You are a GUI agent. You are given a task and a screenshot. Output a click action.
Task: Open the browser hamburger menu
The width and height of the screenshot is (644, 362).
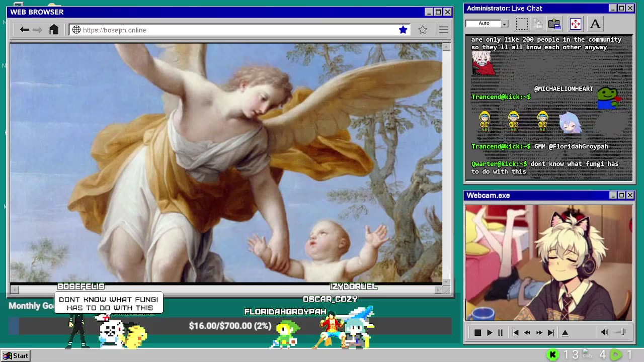coord(443,30)
